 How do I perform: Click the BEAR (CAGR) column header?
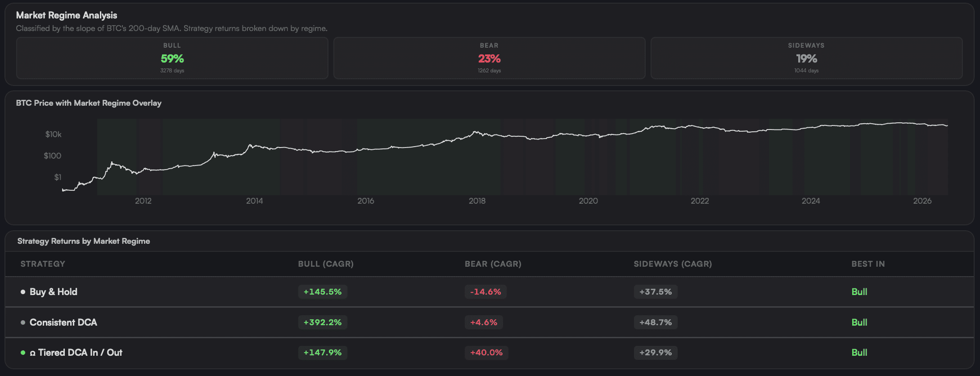coord(493,264)
